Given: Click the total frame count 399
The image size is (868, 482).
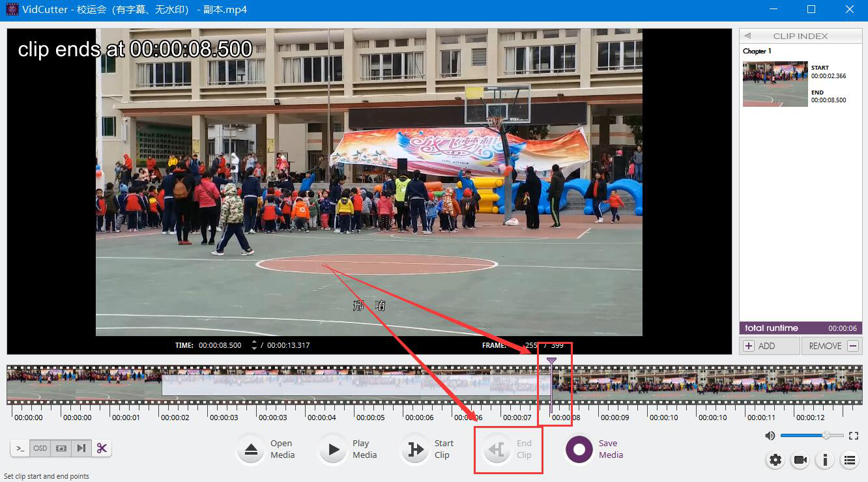Looking at the screenshot, I should tap(557, 345).
